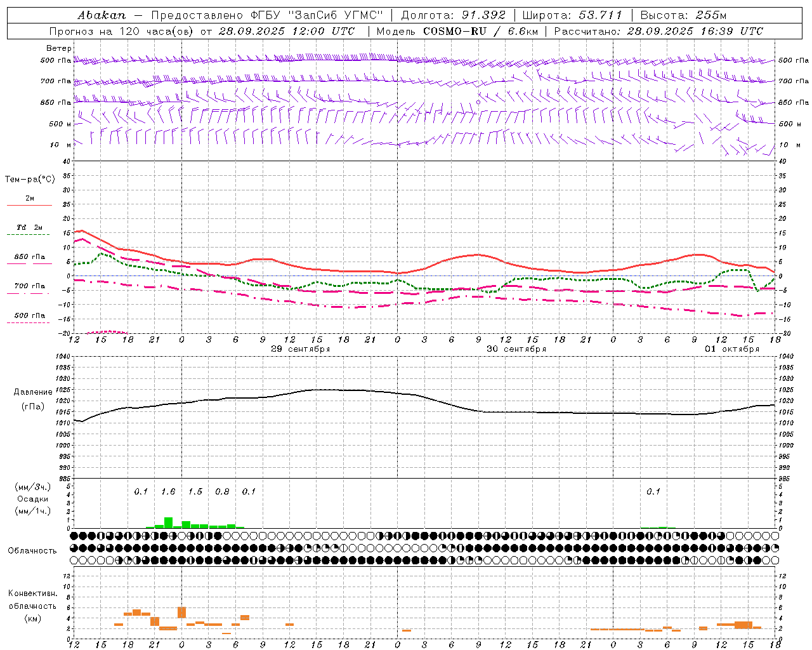Click the 'Ветер' wind panel label

pos(59,48)
